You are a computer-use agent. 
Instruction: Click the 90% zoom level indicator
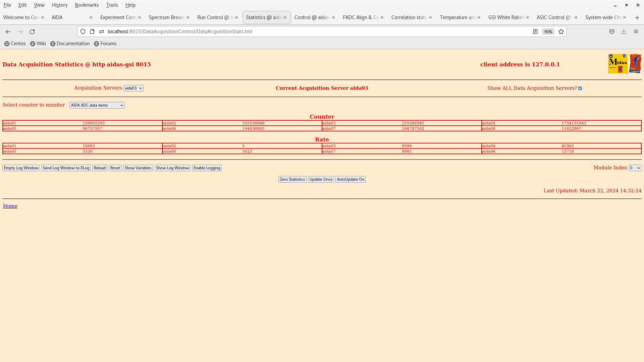(x=548, y=32)
